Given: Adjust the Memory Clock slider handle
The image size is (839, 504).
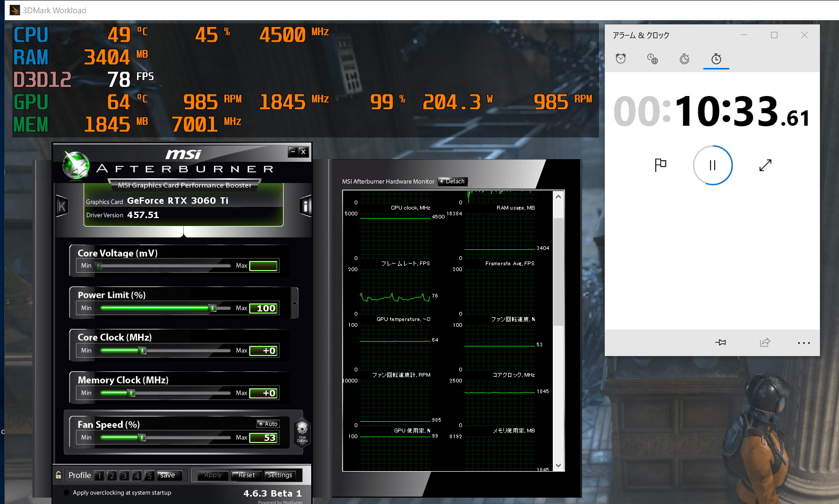Looking at the screenshot, I should click(132, 393).
